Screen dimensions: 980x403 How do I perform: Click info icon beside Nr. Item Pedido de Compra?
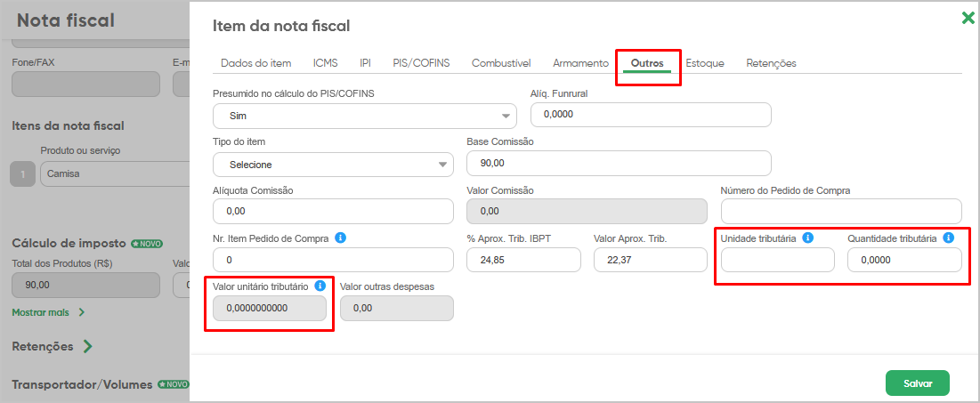(x=341, y=238)
